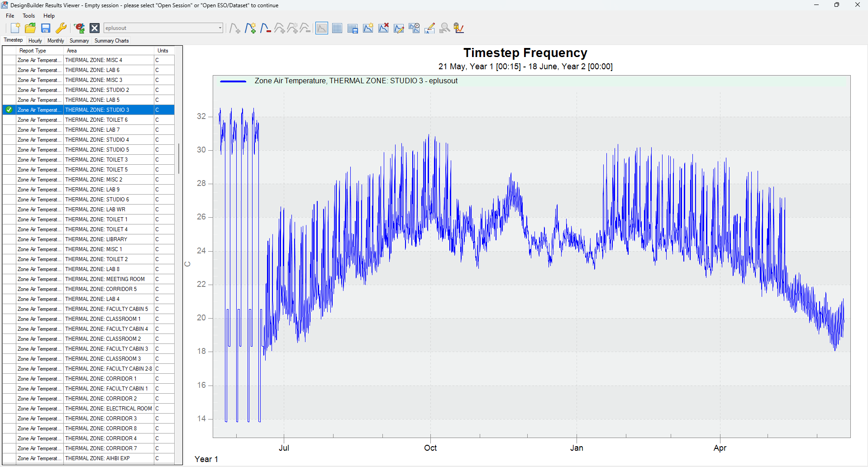Select THERMAL ZONE: LAB WR row
Screen dimensions: 868x467
point(88,210)
